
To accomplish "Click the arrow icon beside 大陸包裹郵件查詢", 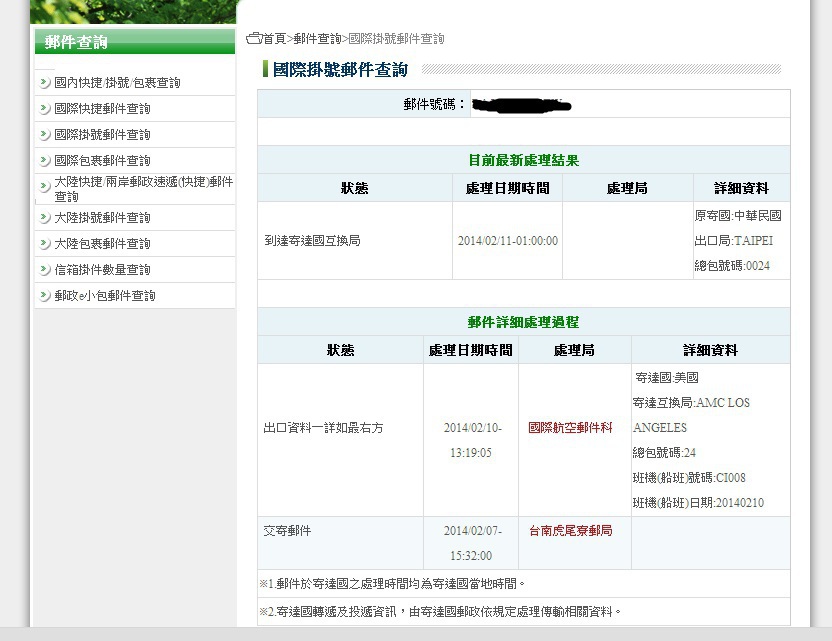I will point(45,244).
